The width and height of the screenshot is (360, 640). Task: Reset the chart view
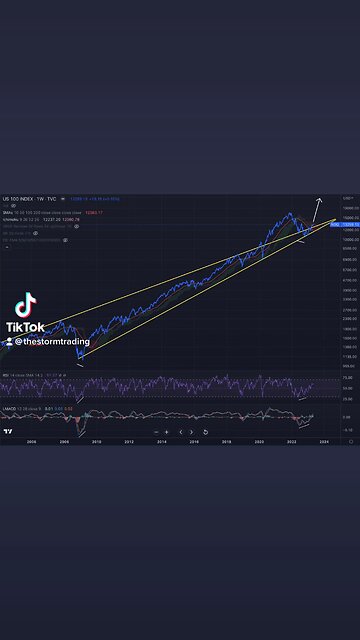pyautogui.click(x=205, y=432)
